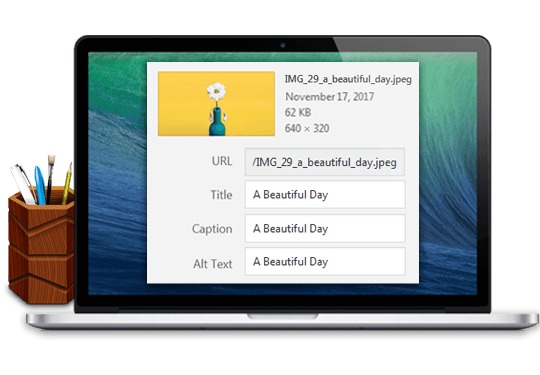Click the laptop webcam

tap(283, 45)
